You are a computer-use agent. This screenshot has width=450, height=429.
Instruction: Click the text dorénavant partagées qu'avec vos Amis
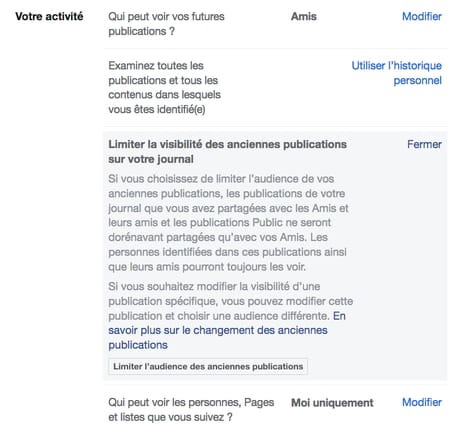207,237
